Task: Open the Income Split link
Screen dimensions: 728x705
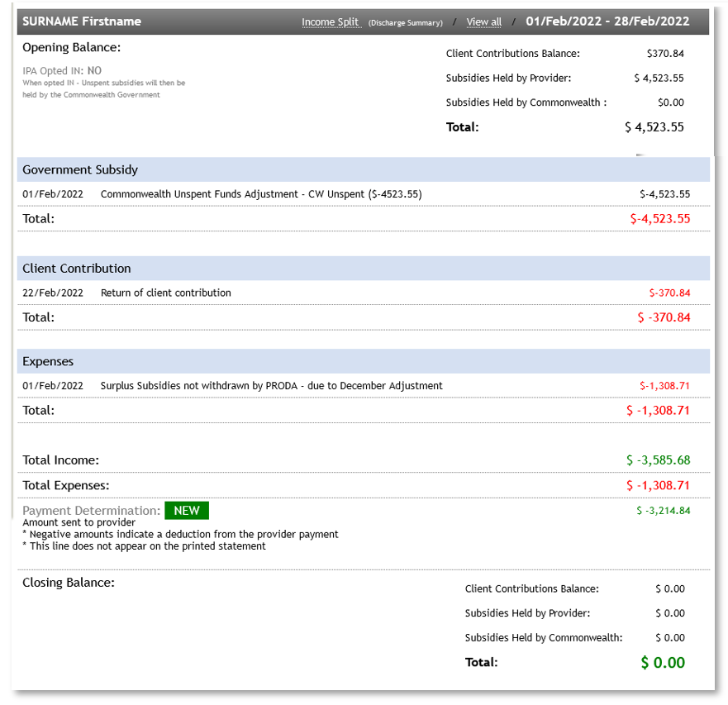Action: pos(331,22)
